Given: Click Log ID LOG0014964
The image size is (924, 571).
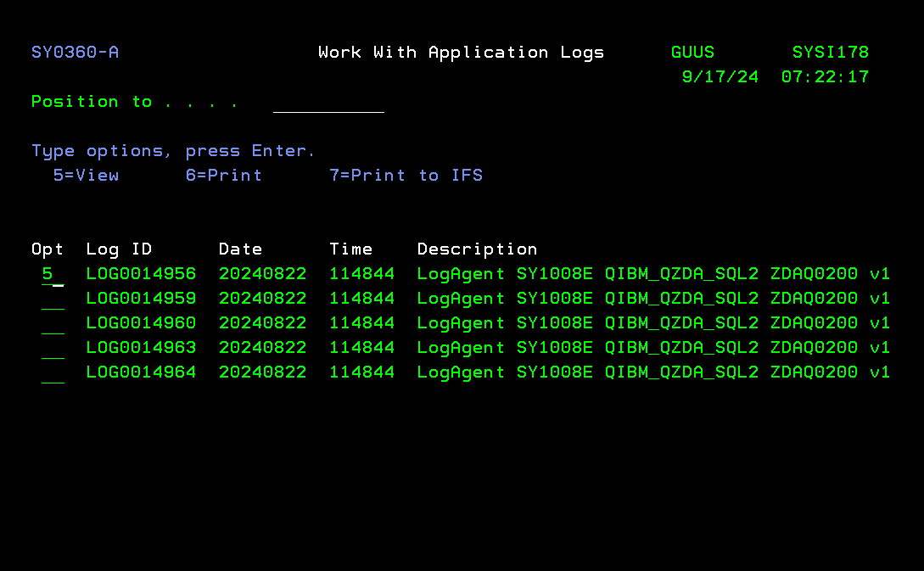Looking at the screenshot, I should coord(141,372).
